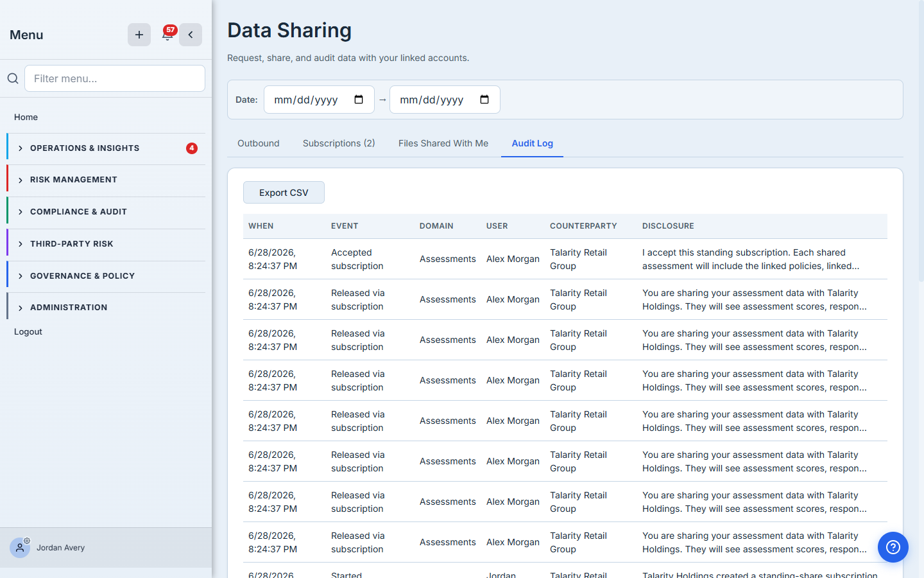Image resolution: width=924 pixels, height=578 pixels.
Task: Switch to the Outbound tab
Action: (x=259, y=143)
